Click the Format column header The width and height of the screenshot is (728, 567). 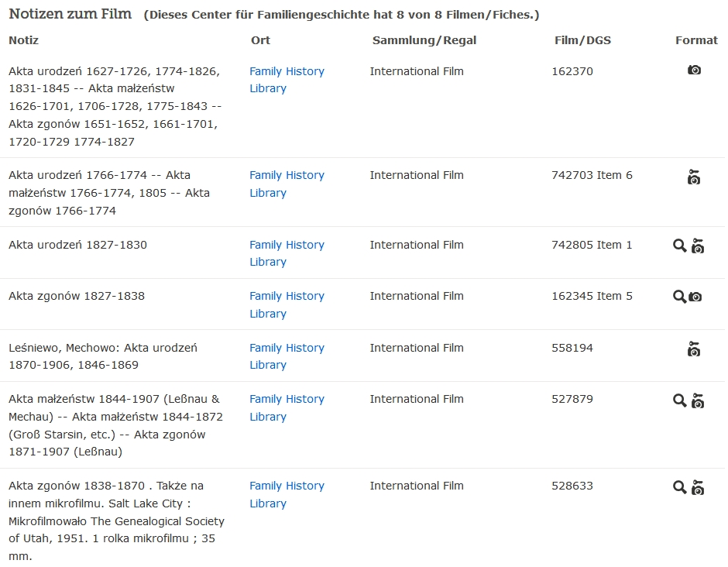pos(696,40)
